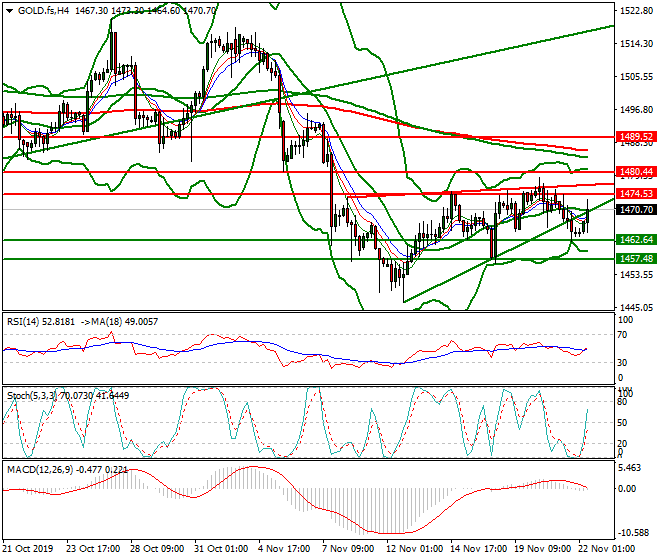
Task: Select the 28 Oct 09:00 time label
Action: [157, 549]
